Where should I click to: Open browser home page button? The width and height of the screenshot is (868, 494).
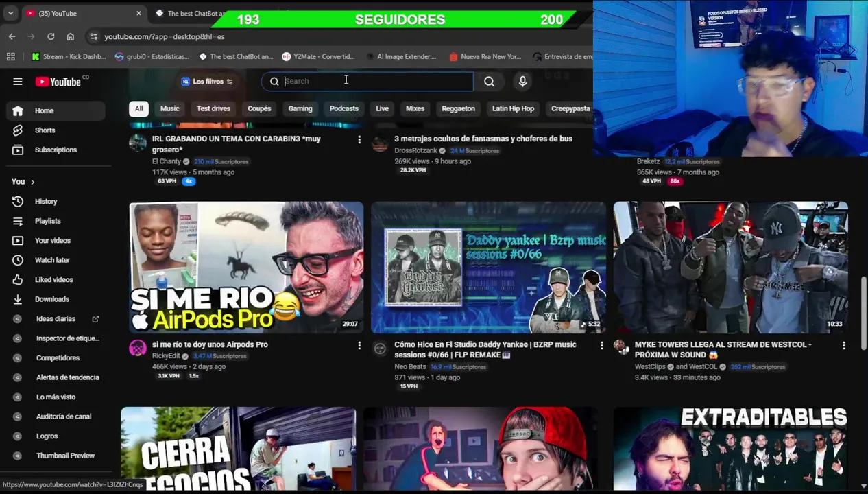pyautogui.click(x=70, y=36)
